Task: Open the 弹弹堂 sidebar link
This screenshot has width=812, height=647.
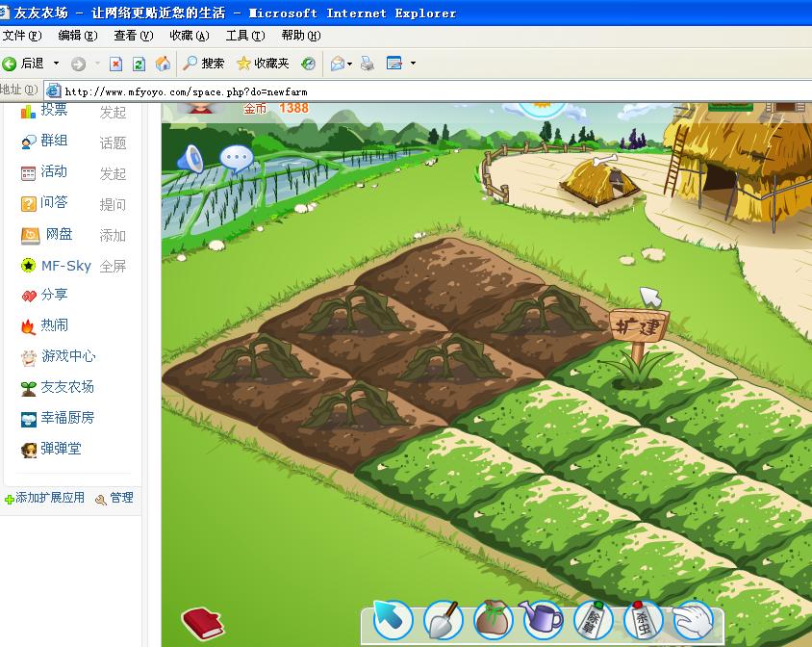Action: [x=62, y=449]
